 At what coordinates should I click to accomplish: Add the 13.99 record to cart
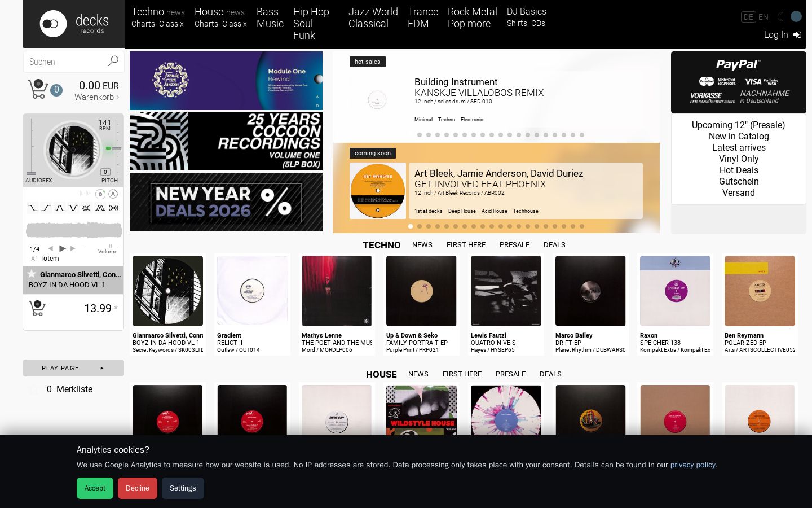37,308
